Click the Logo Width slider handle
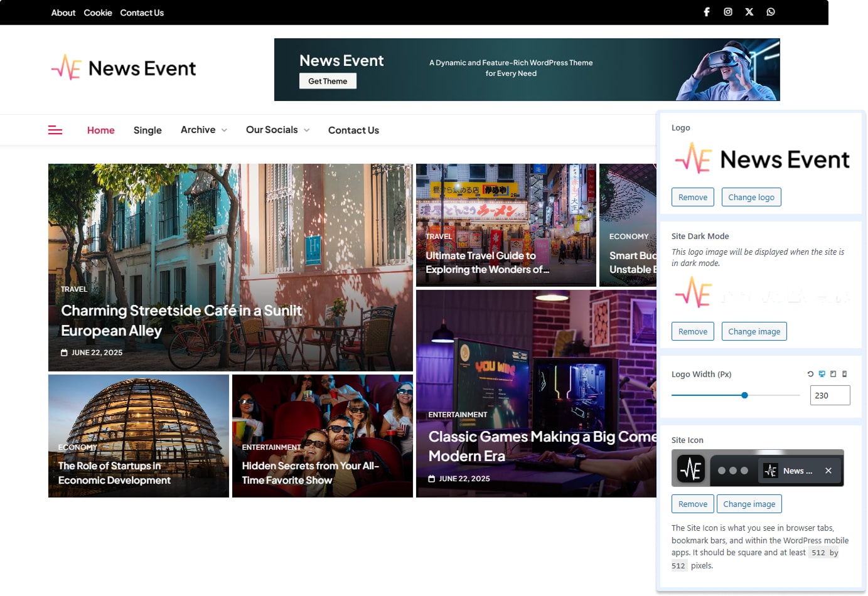Image resolution: width=868 pixels, height=596 pixels. coord(744,395)
